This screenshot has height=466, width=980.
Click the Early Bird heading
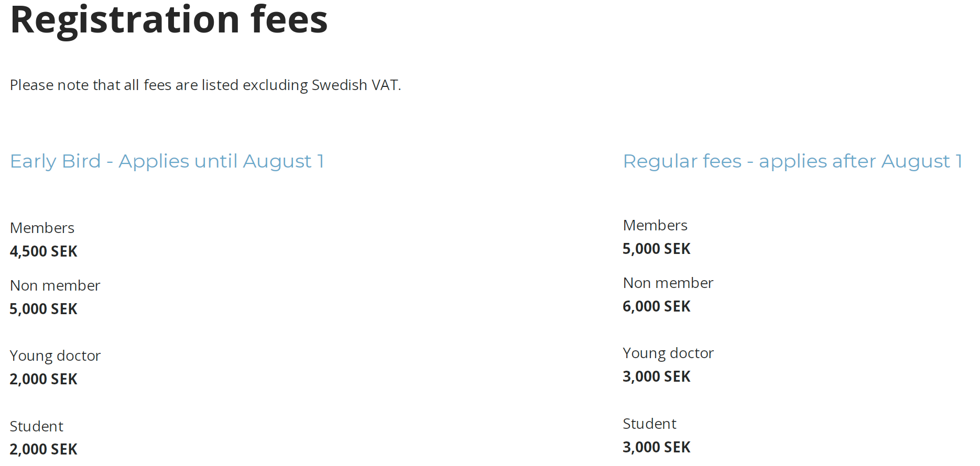pyautogui.click(x=167, y=161)
